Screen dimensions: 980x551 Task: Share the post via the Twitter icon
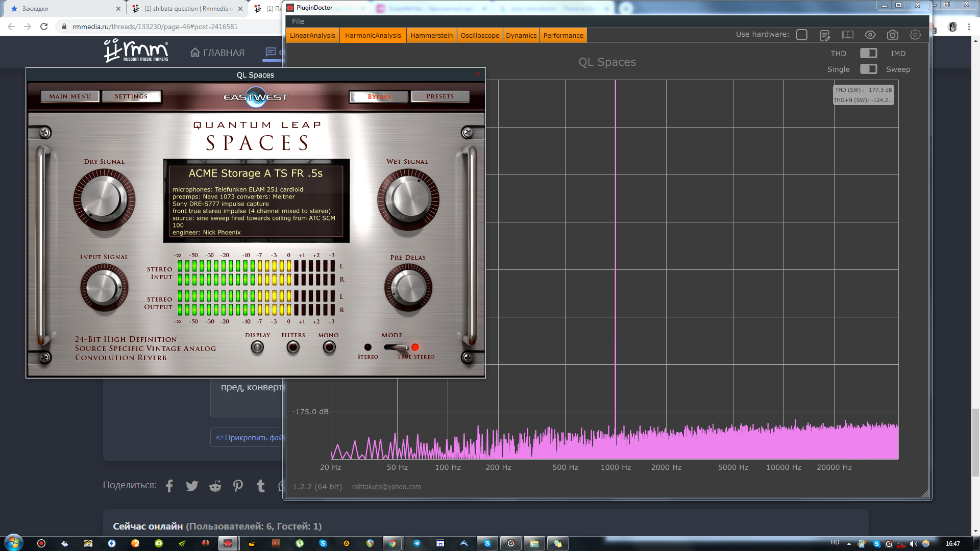point(192,486)
